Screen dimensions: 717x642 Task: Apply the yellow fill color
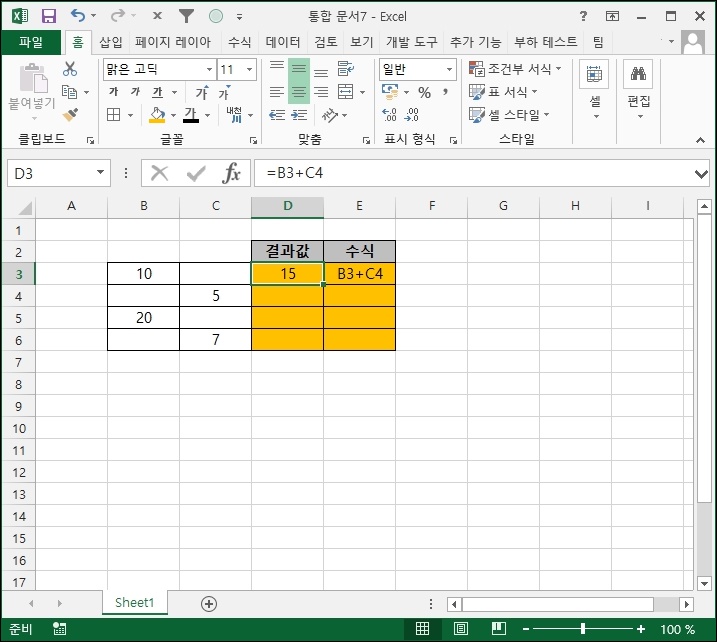click(157, 115)
